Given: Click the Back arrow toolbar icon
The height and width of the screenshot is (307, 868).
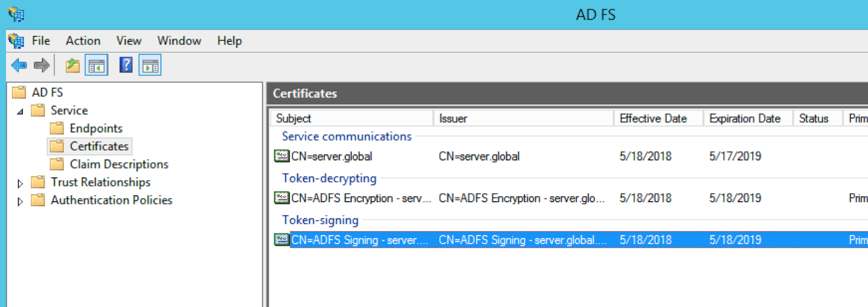Looking at the screenshot, I should click(19, 65).
